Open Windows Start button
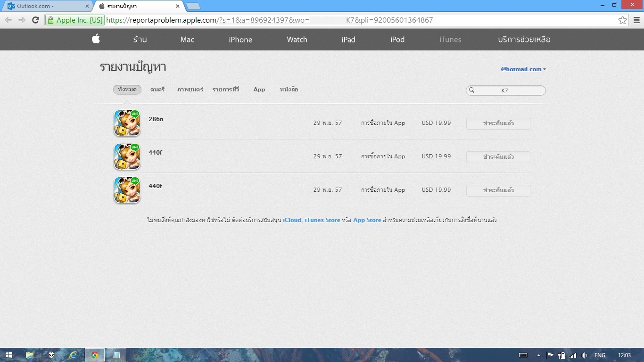This screenshot has height=362, width=644. [x=9, y=355]
